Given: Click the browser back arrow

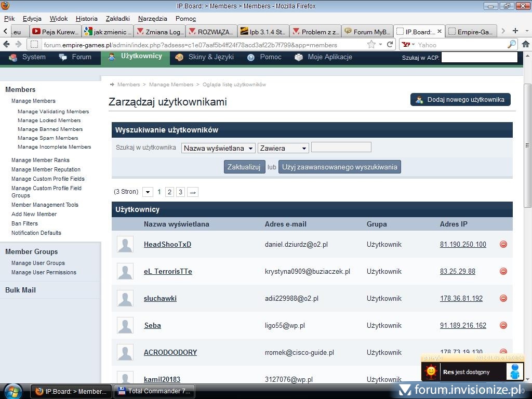Looking at the screenshot, I should [7, 45].
